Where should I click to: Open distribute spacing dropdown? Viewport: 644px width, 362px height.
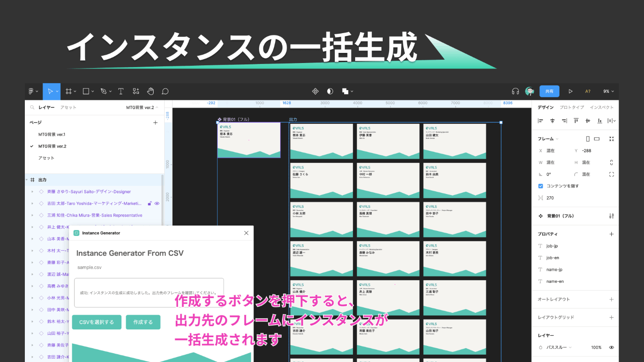[612, 121]
